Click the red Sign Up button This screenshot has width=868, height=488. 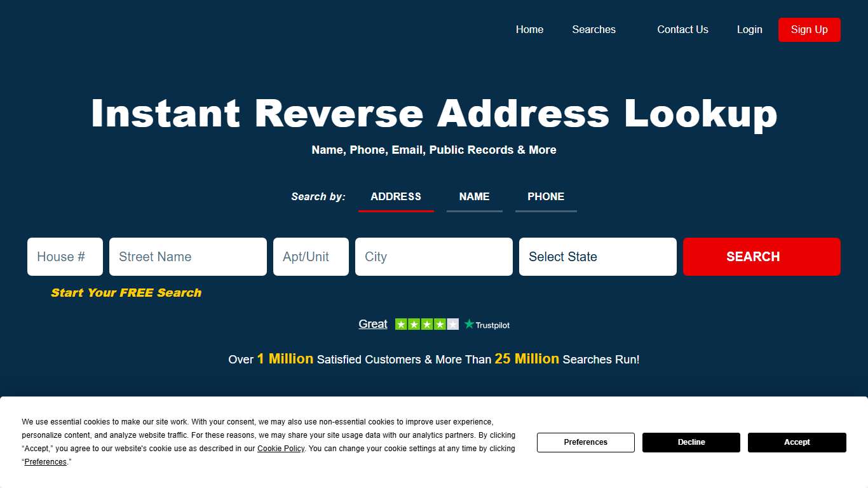pyautogui.click(x=809, y=29)
